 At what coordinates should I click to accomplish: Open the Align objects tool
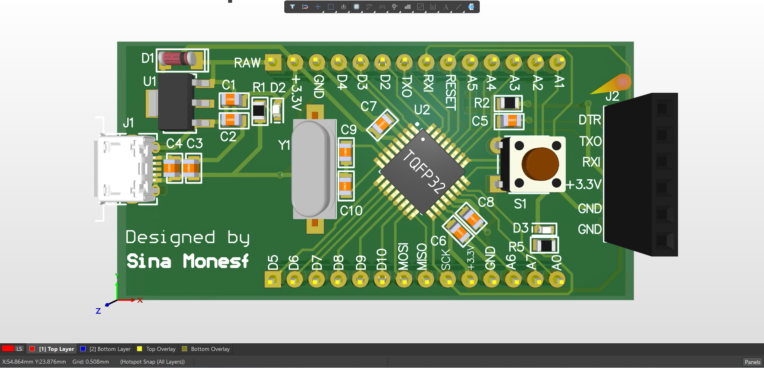coord(344,7)
